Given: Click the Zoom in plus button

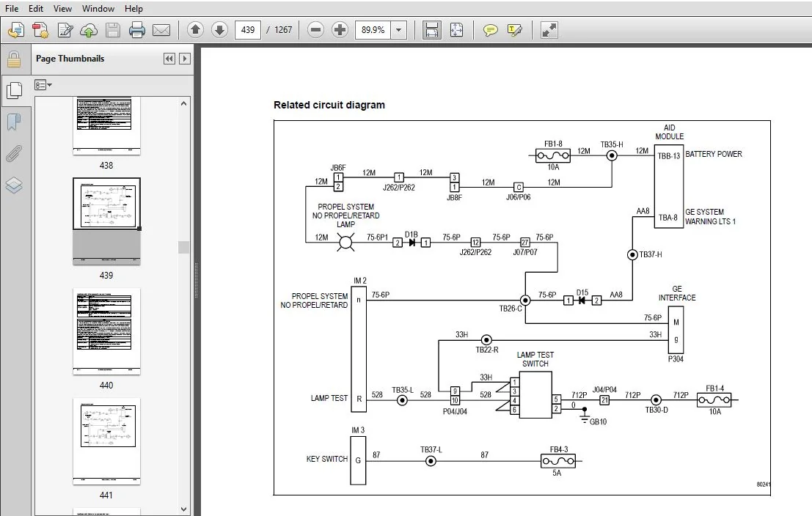Looking at the screenshot, I should (340, 30).
